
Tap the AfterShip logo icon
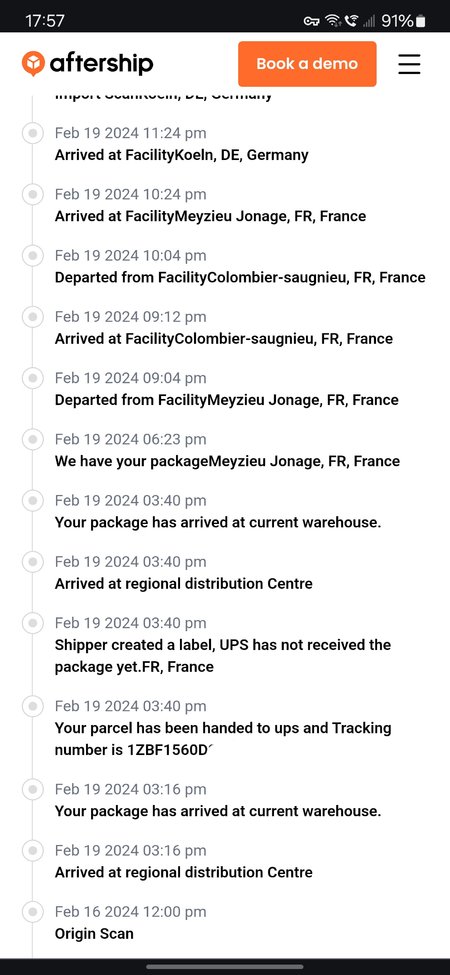pos(33,63)
